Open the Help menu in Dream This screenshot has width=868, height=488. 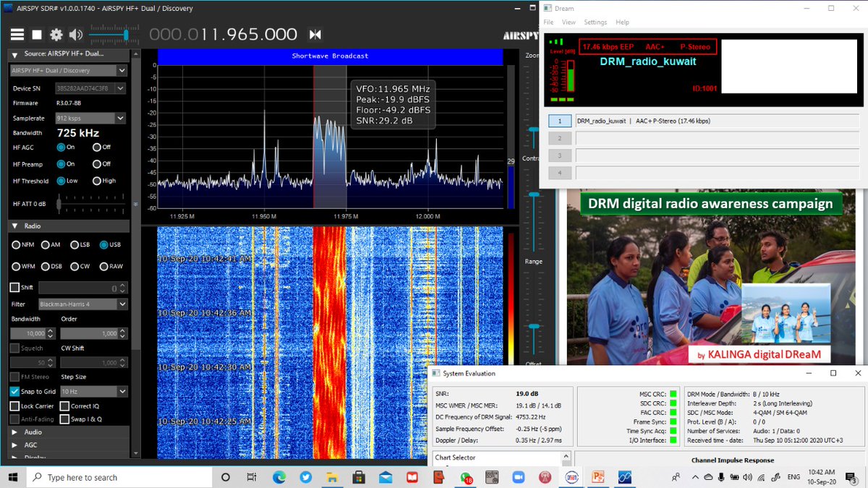[622, 22]
